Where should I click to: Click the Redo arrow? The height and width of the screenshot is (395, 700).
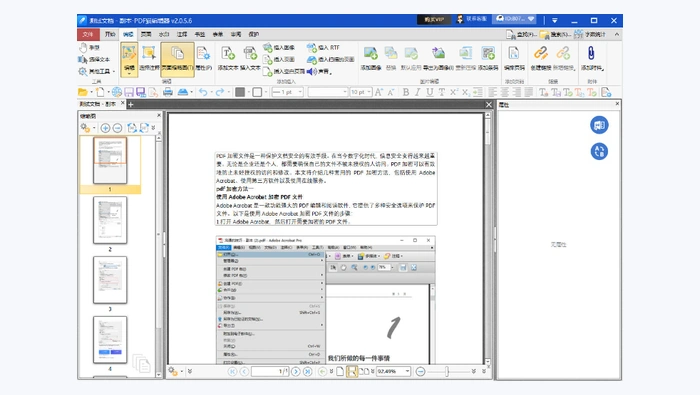(220, 92)
